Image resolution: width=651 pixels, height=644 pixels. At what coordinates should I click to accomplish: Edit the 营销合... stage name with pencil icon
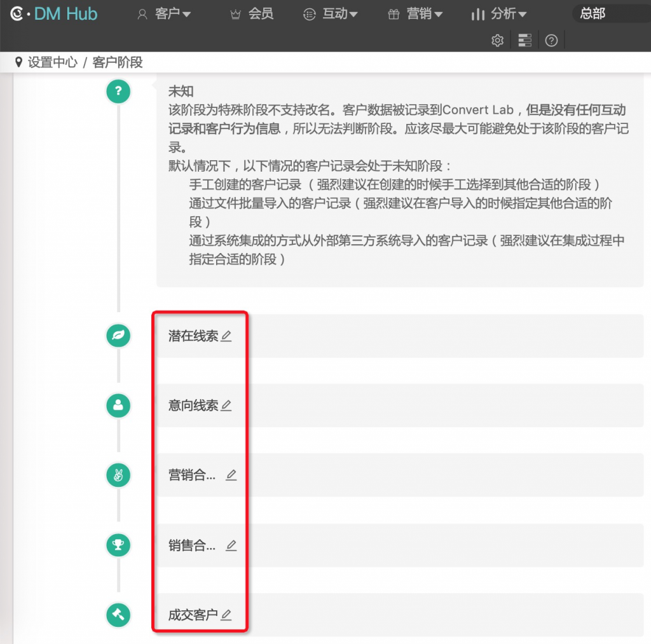pos(231,475)
